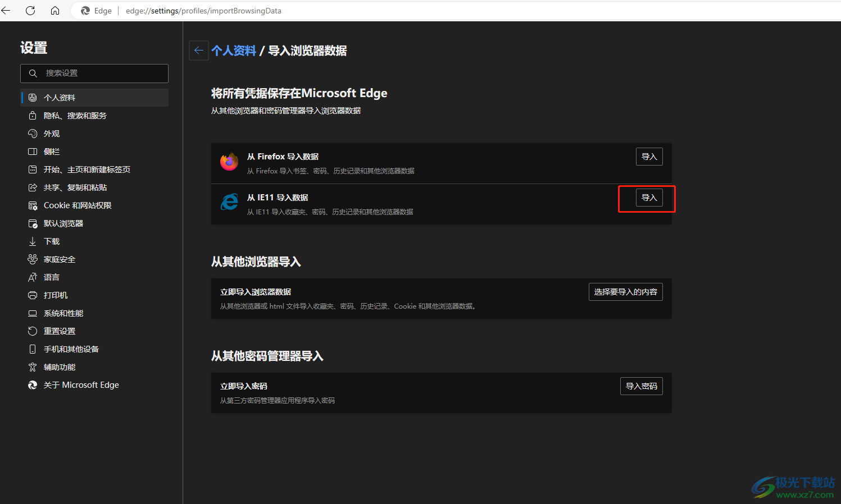Click 选择要导入的内容 button
Screen dimensions: 841x504
(626, 292)
